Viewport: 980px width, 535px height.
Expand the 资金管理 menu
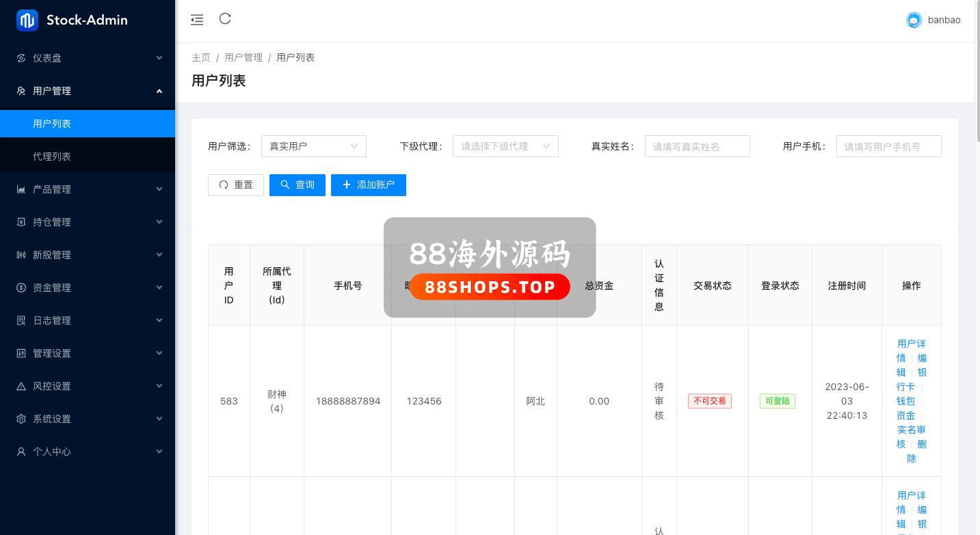tap(88, 288)
